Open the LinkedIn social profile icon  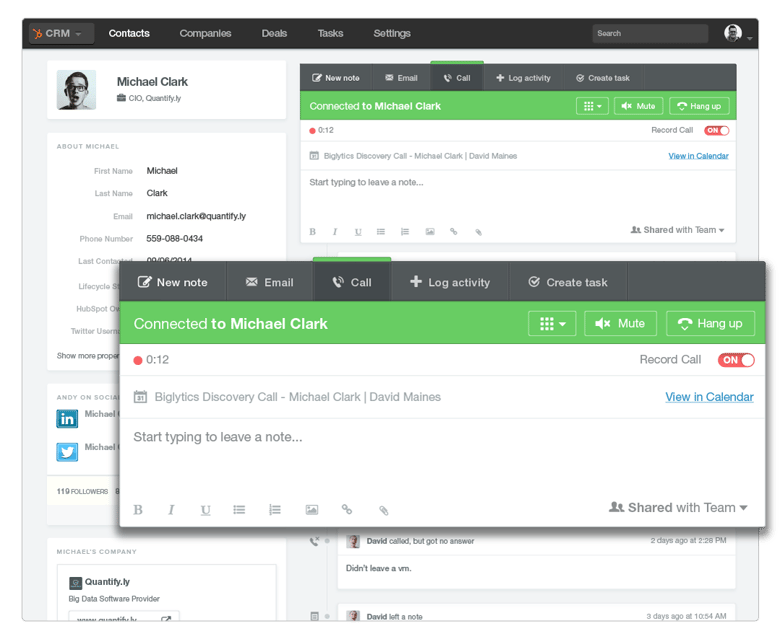click(67, 419)
